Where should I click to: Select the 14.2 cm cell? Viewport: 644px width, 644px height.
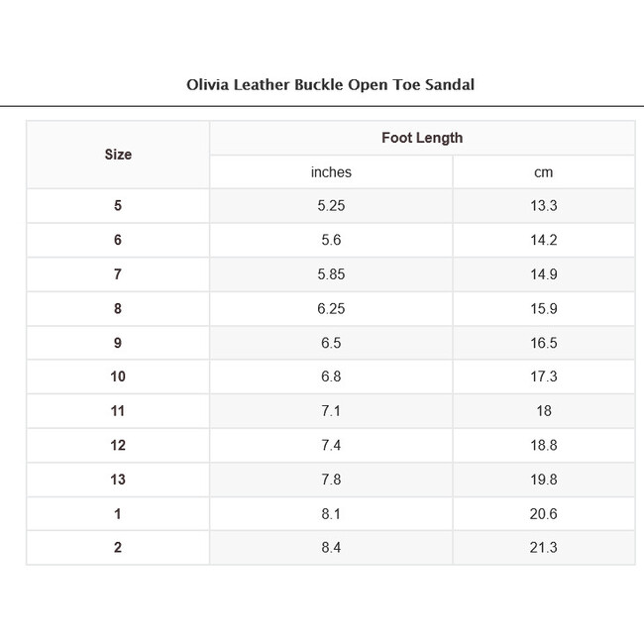coord(544,241)
